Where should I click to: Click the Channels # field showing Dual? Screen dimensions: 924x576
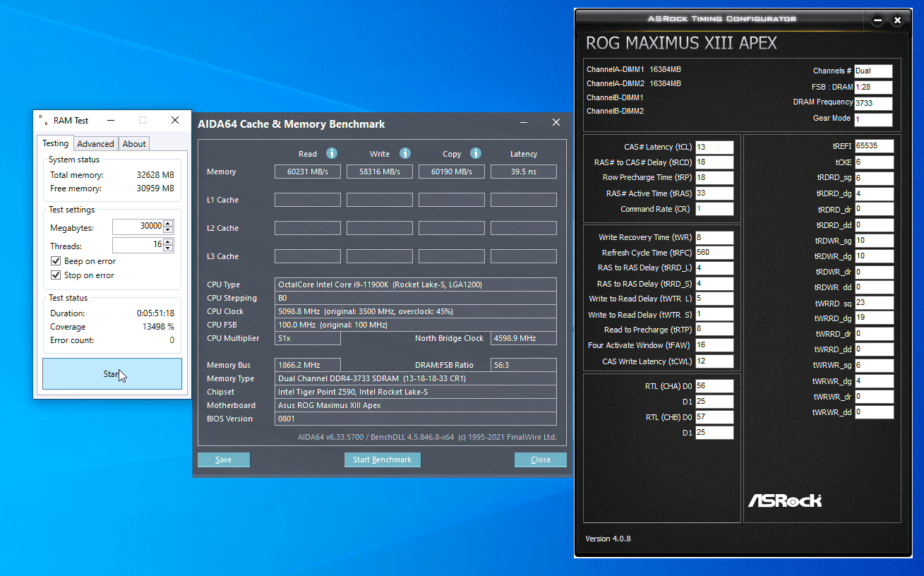point(873,71)
